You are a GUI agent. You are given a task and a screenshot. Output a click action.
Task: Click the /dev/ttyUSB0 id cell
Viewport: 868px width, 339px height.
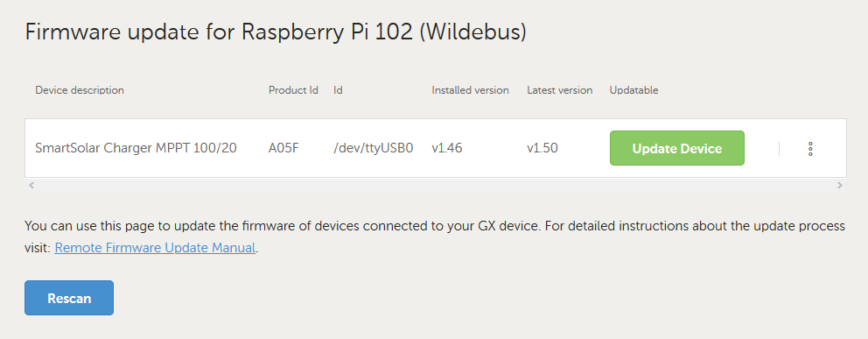point(374,148)
